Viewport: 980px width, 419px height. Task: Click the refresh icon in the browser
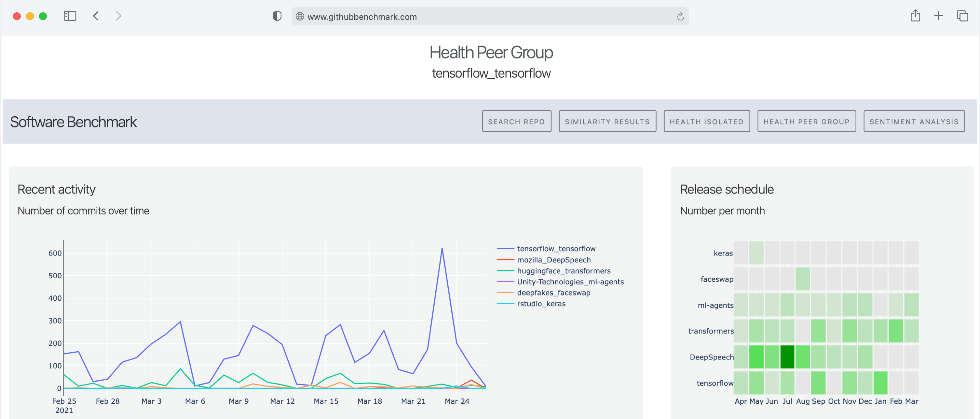click(x=681, y=17)
